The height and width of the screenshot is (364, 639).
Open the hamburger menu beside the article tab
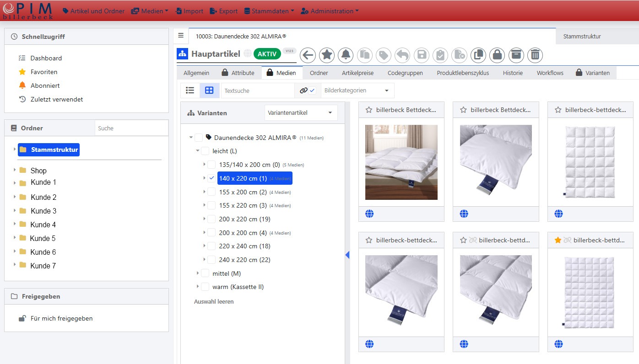coord(181,36)
